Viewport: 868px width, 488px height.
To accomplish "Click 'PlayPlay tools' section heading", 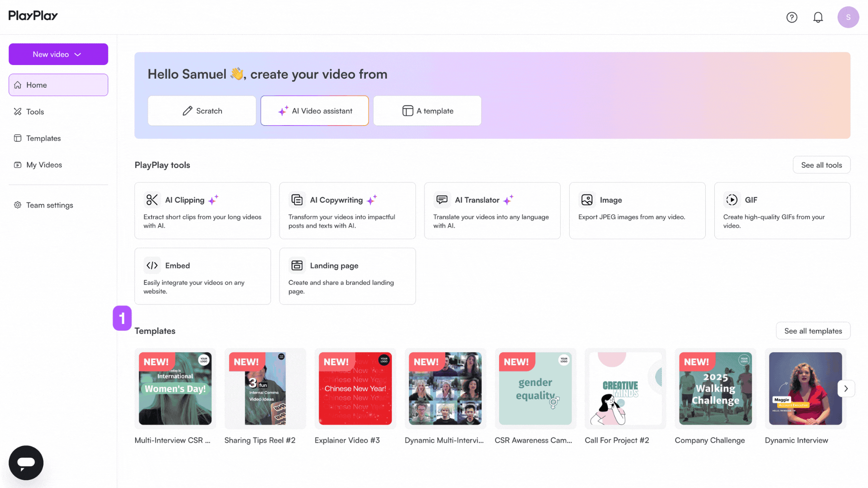I will click(x=162, y=165).
